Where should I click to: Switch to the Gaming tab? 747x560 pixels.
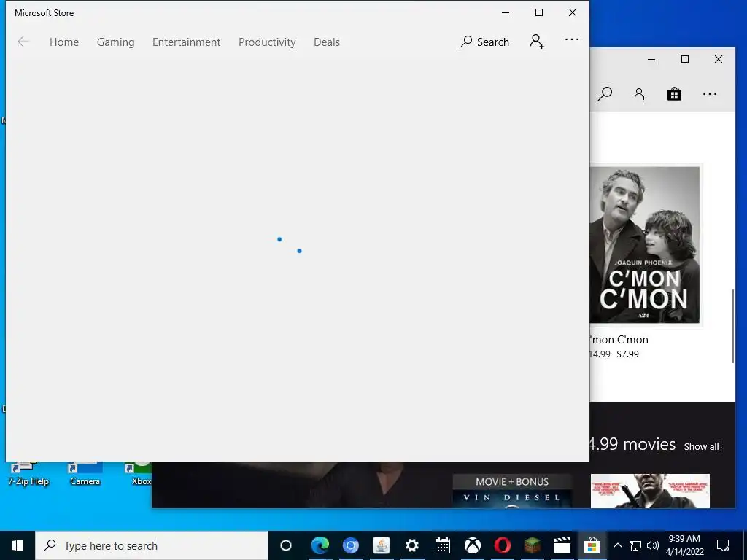pyautogui.click(x=116, y=42)
